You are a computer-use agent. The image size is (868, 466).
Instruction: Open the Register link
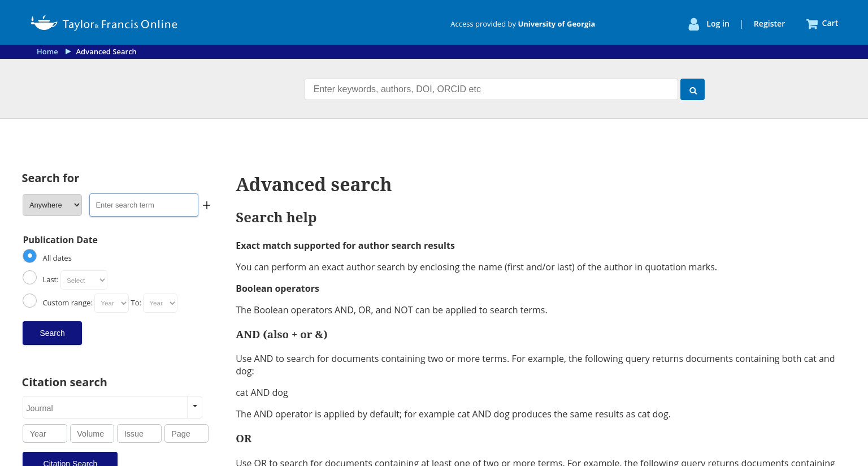[769, 24]
